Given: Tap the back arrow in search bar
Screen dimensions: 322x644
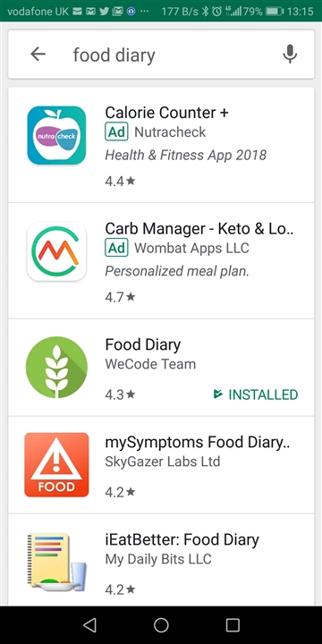Looking at the screenshot, I should (38, 55).
